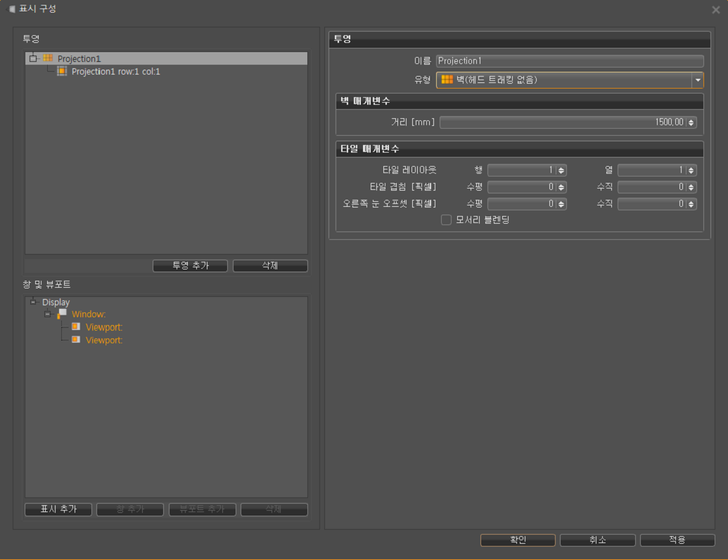Adjust 오른쪽 눈 오프셋 수직 stepper arrows
The height and width of the screenshot is (560, 728).
click(x=691, y=204)
